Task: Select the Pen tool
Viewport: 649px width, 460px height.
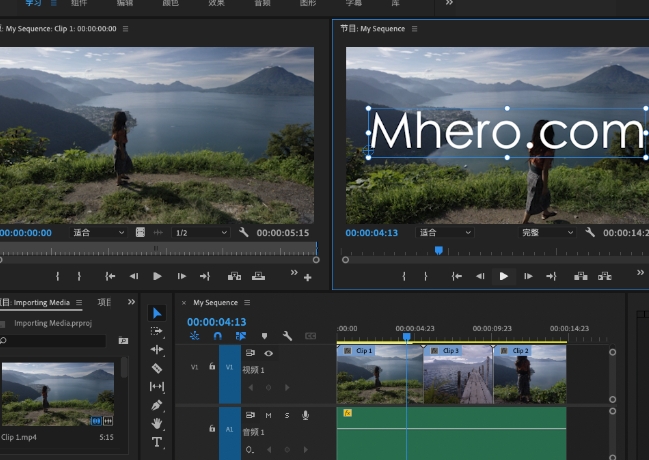Action: 156,405
